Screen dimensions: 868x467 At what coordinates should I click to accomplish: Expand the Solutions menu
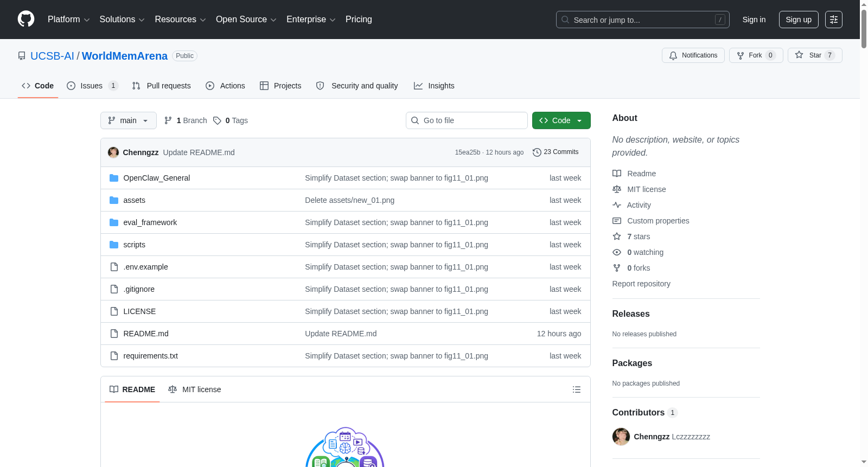pos(122,20)
